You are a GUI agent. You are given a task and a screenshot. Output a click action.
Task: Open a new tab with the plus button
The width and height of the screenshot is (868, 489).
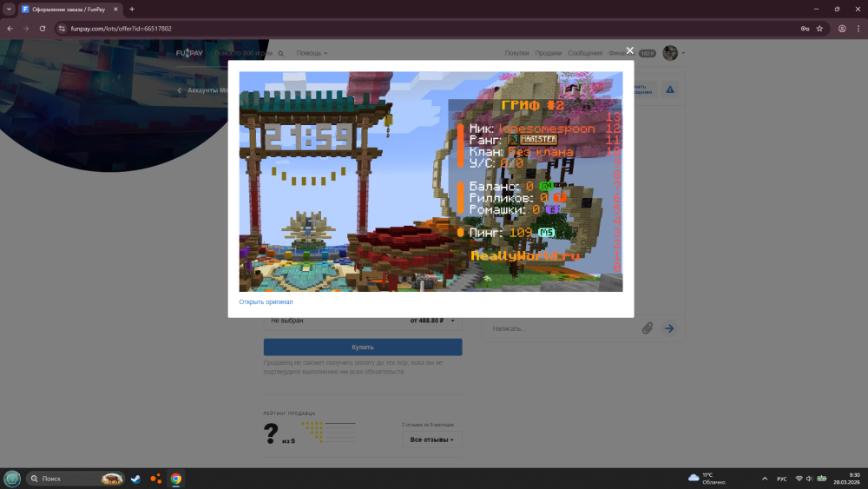132,10
